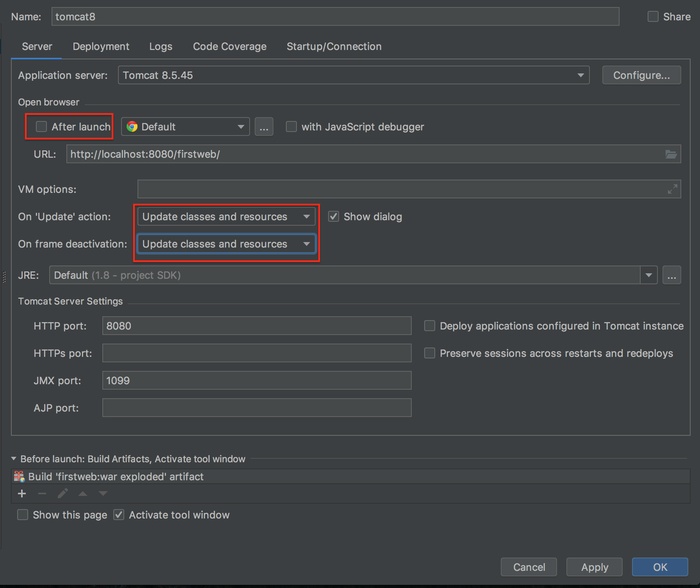
Task: Click the HTTP port input field
Action: click(257, 326)
